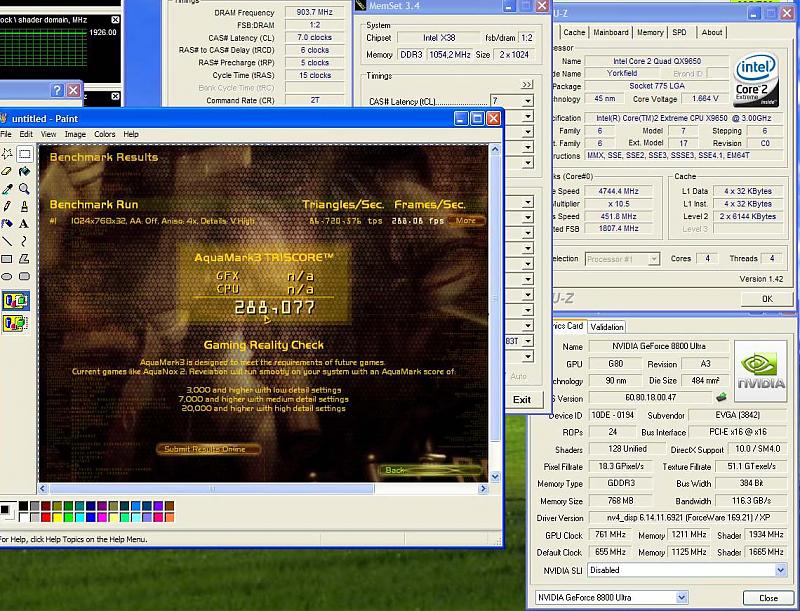Click the Paint horizontal scrollbar thumb
This screenshot has height=611, width=800.
[212, 489]
